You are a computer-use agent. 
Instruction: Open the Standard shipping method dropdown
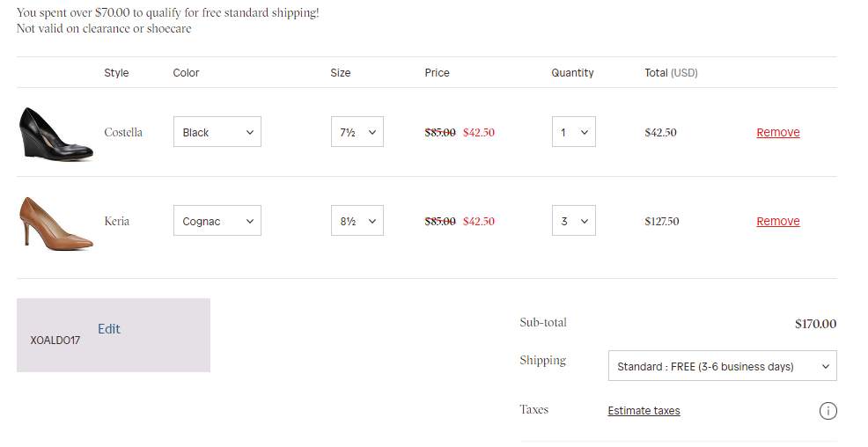pyautogui.click(x=722, y=366)
